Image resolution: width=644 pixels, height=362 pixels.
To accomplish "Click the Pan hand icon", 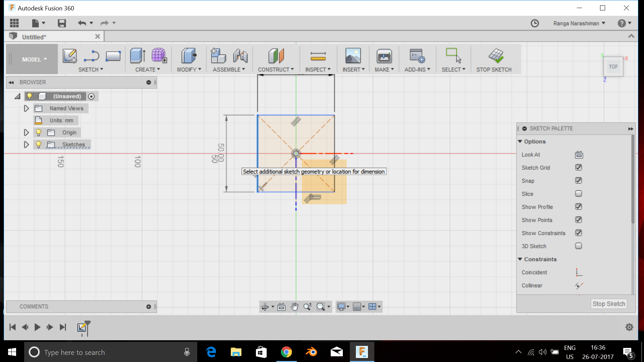I will [294, 306].
